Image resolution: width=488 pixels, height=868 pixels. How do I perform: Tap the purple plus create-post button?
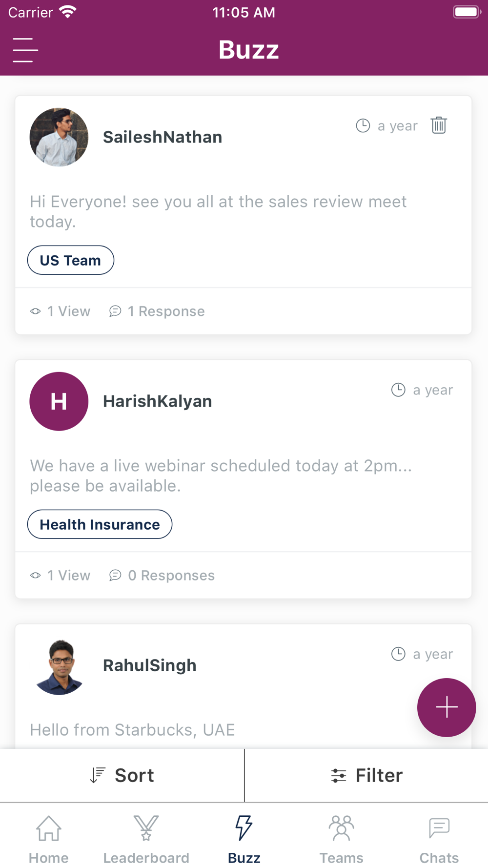447,707
